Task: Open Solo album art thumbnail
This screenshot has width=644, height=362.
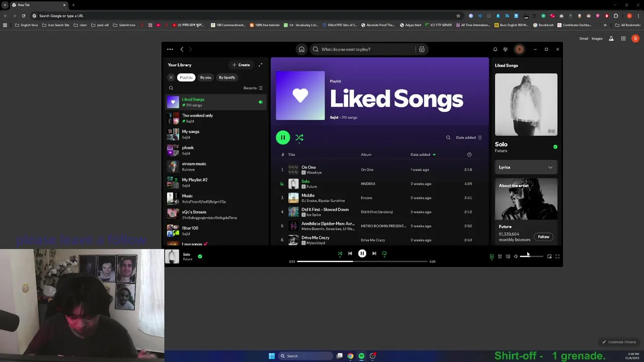Action: coord(173,256)
